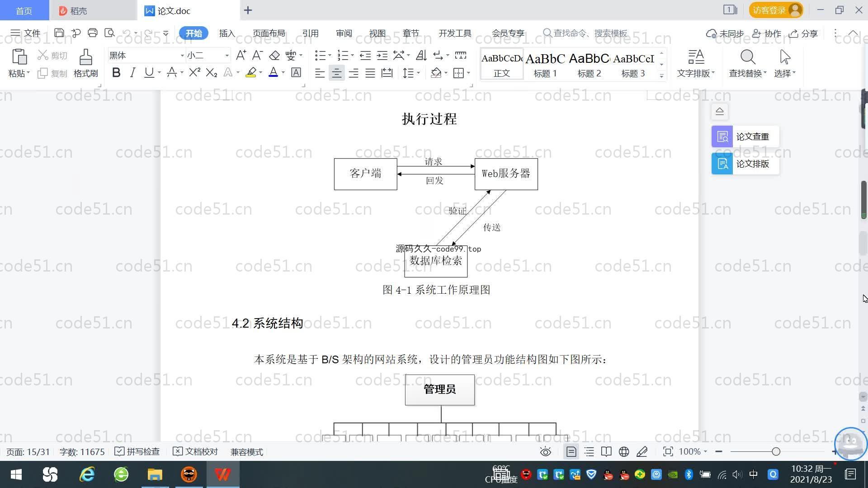Toggle eye protection mode icon
This screenshot has height=488, width=868.
(546, 451)
